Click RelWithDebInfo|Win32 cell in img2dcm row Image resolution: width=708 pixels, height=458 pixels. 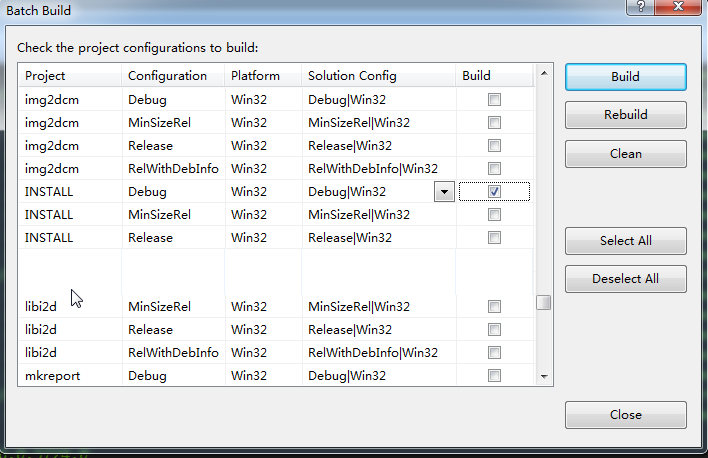pyautogui.click(x=379, y=168)
